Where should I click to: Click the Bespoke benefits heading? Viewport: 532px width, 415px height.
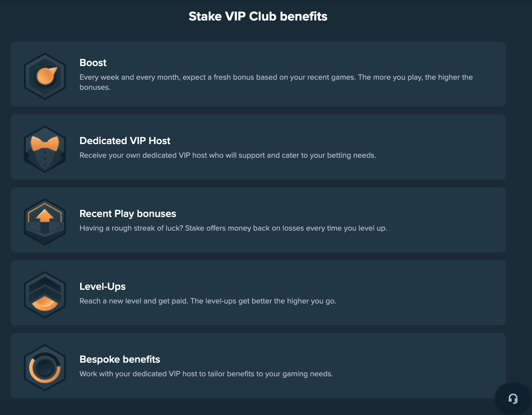pos(119,359)
